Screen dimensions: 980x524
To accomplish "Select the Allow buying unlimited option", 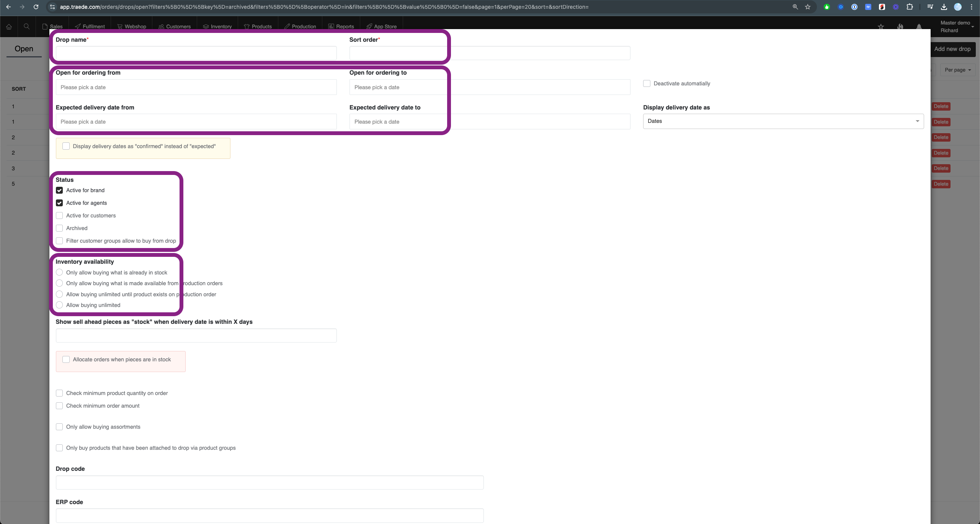I will click(x=59, y=305).
